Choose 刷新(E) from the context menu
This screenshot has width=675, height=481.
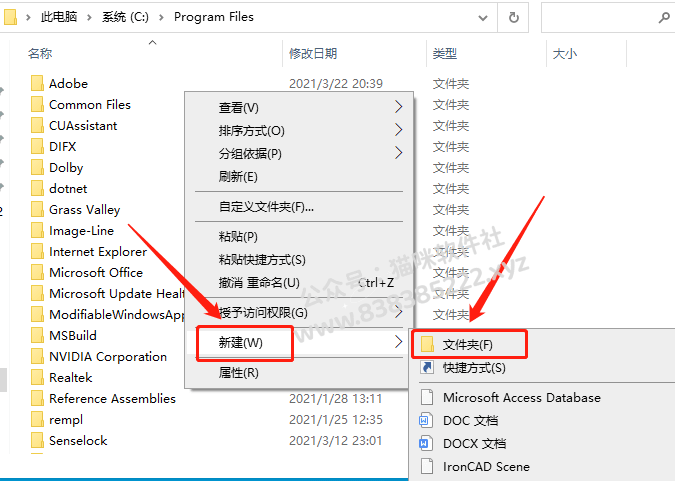tap(238, 177)
